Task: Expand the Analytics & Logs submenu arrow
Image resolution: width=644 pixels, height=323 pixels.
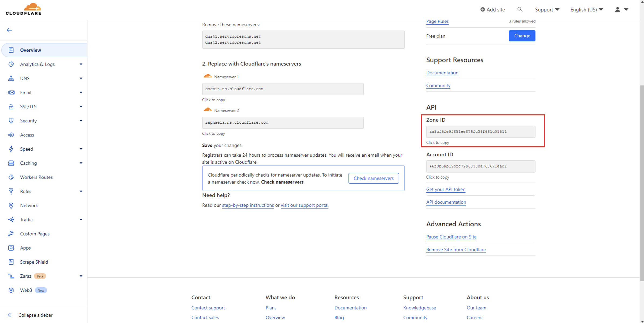Action: pos(81,64)
